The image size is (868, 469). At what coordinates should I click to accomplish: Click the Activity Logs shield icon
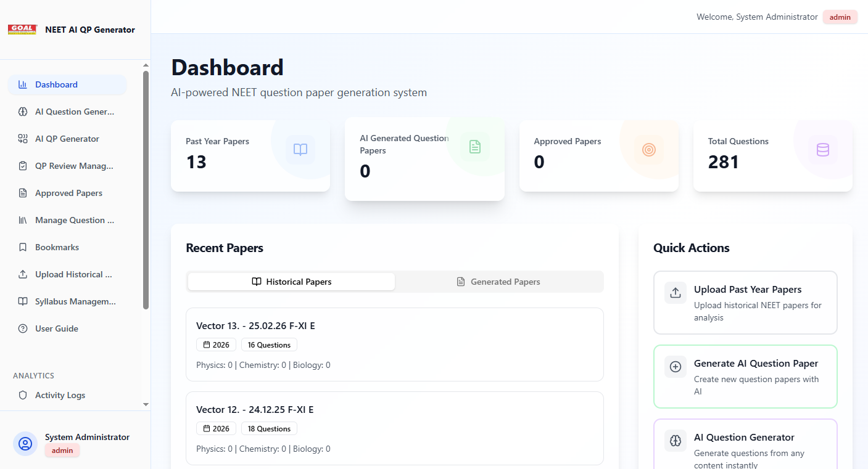pos(23,395)
